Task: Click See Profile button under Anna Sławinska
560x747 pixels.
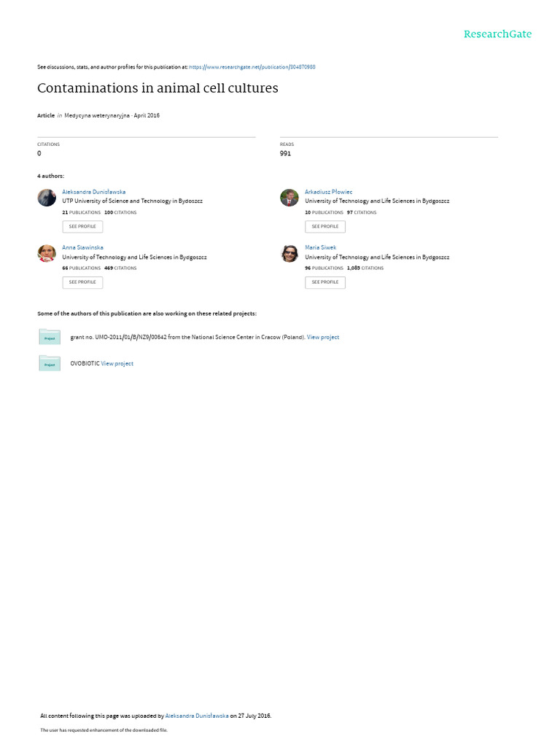Action: pos(82,282)
